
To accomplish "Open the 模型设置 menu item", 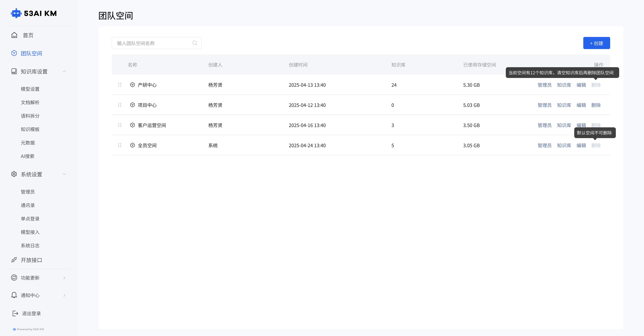I will 30,89.
